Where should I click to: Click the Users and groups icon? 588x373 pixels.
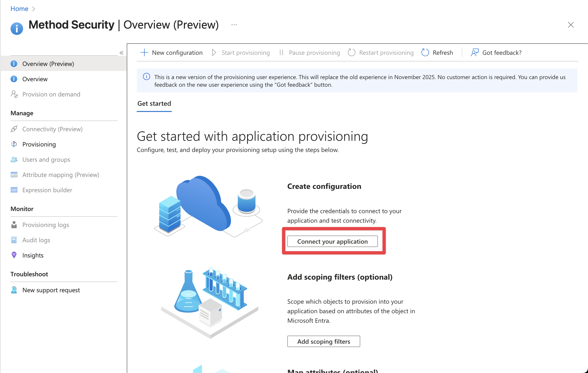pyautogui.click(x=14, y=160)
